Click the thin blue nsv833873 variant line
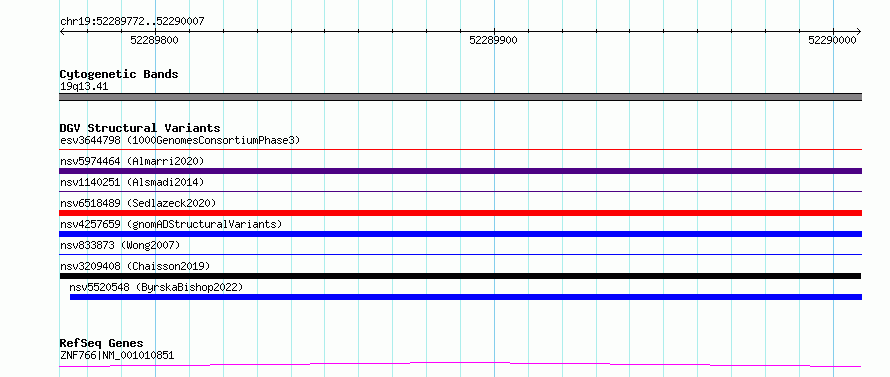890x377 pixels. click(460, 255)
